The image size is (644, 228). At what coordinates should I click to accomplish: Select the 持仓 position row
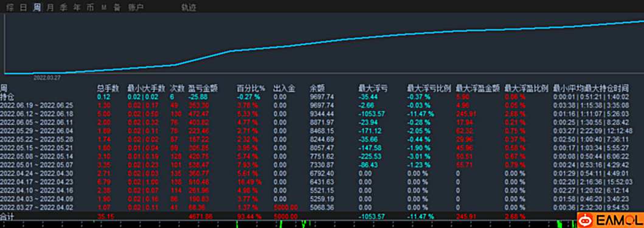322,97
